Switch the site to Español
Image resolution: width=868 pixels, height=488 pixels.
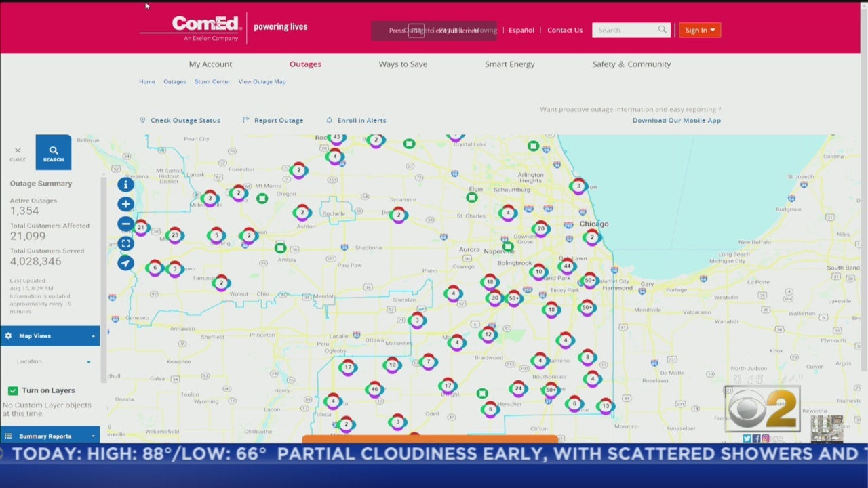tap(521, 30)
